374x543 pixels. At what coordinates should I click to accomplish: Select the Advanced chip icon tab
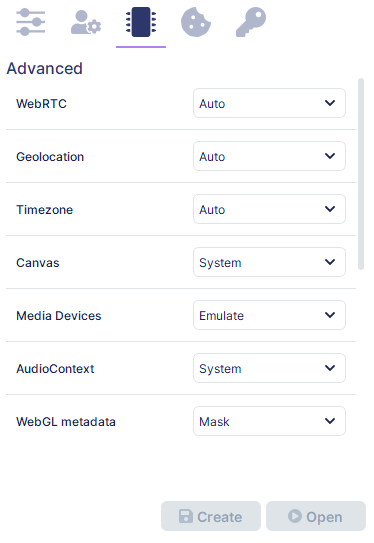tap(141, 22)
